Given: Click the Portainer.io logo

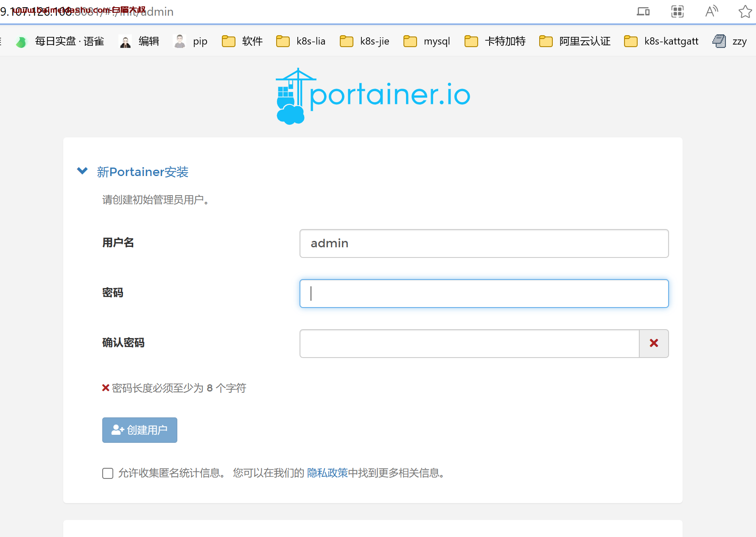Looking at the screenshot, I should (x=373, y=96).
